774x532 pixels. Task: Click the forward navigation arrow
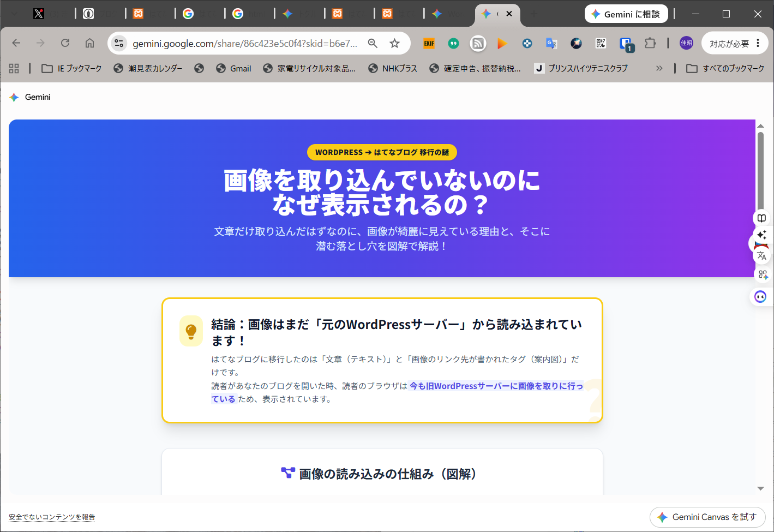click(x=40, y=43)
